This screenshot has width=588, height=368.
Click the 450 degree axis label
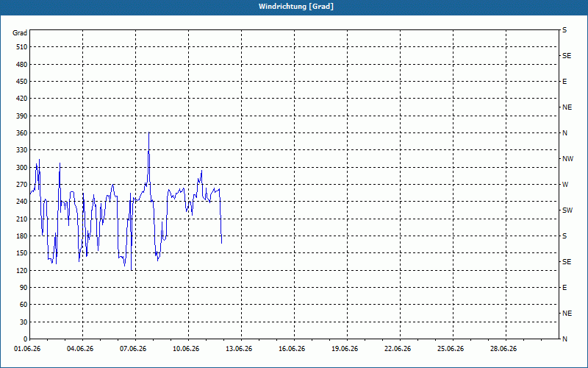22,82
